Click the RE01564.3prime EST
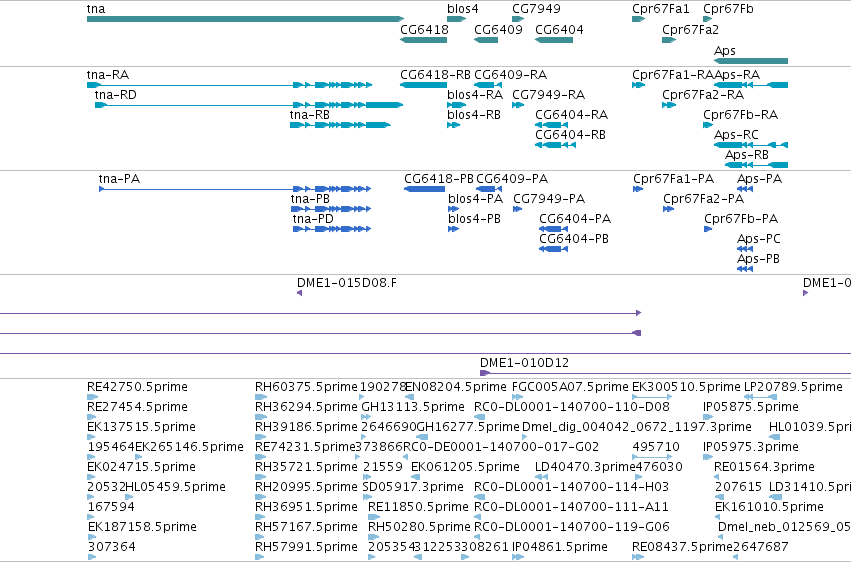The height and width of the screenshot is (562, 851). click(x=717, y=477)
